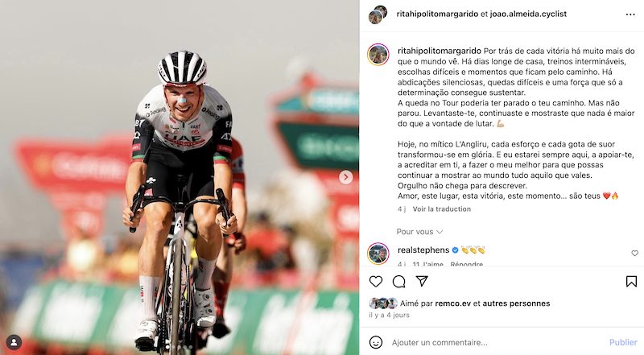
Task: Click the realstephens comment avatar
Action: pos(378,254)
